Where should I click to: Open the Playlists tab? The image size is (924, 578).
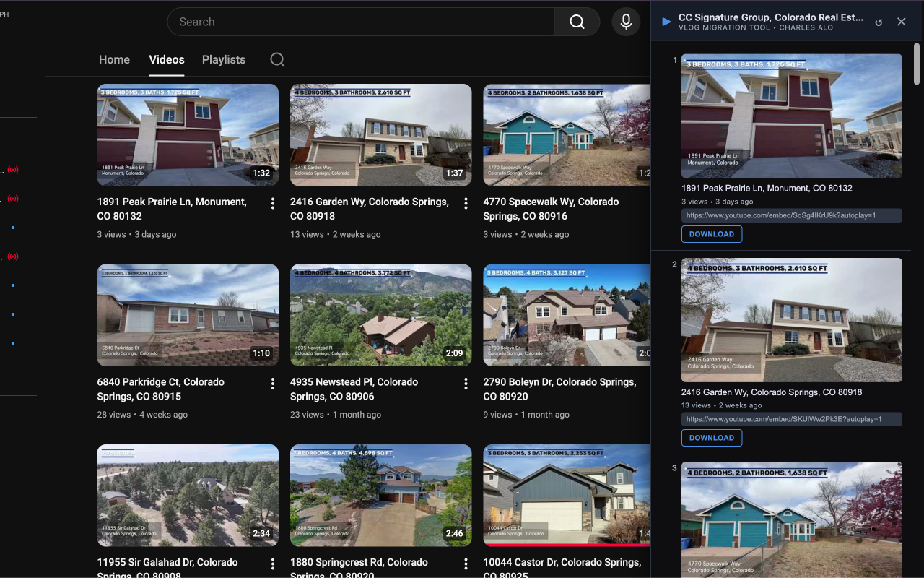[x=224, y=60]
